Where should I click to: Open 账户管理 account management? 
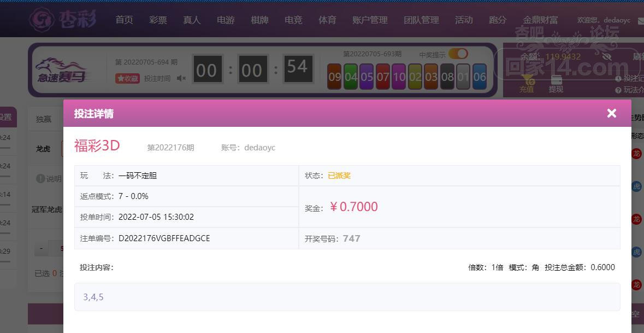coord(370,20)
